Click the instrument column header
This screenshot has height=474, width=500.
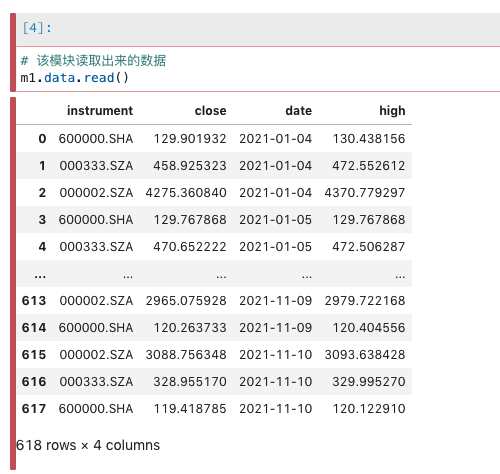(100, 111)
